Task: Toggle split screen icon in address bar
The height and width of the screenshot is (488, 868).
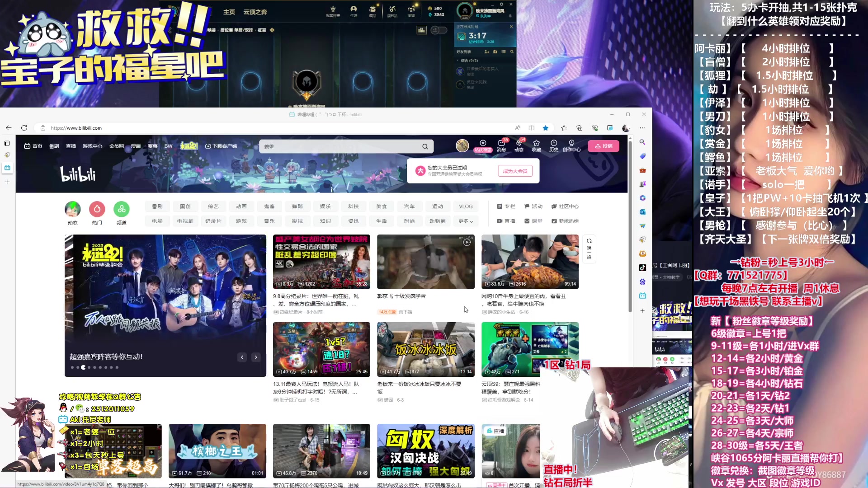Action: pyautogui.click(x=532, y=128)
